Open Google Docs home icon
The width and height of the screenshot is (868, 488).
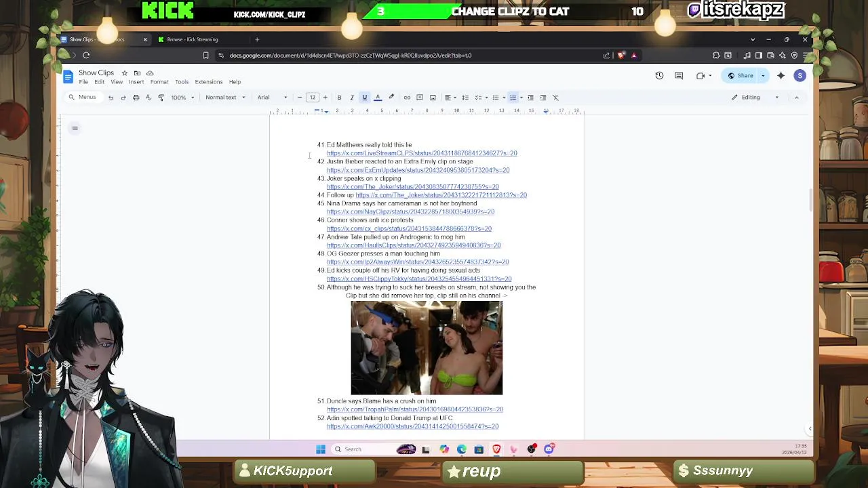coord(68,77)
